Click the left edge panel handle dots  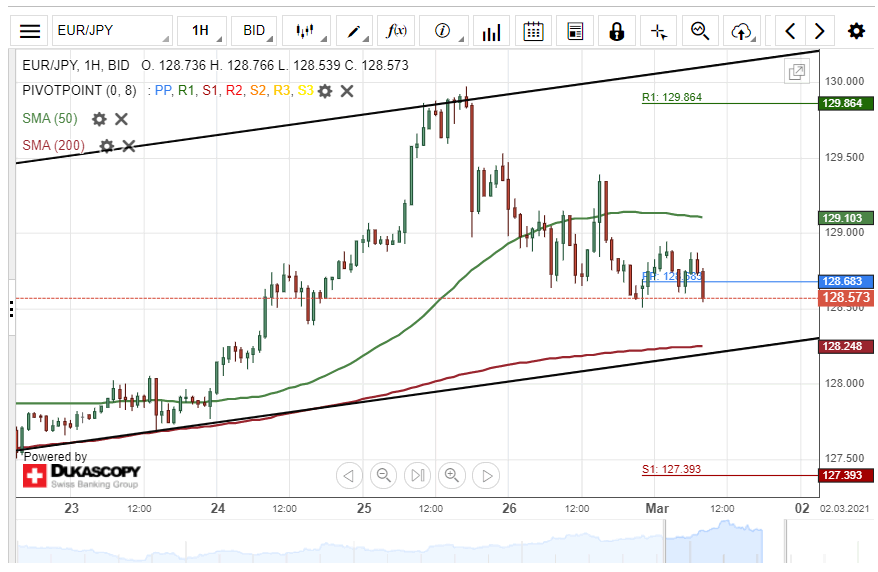(x=12, y=308)
